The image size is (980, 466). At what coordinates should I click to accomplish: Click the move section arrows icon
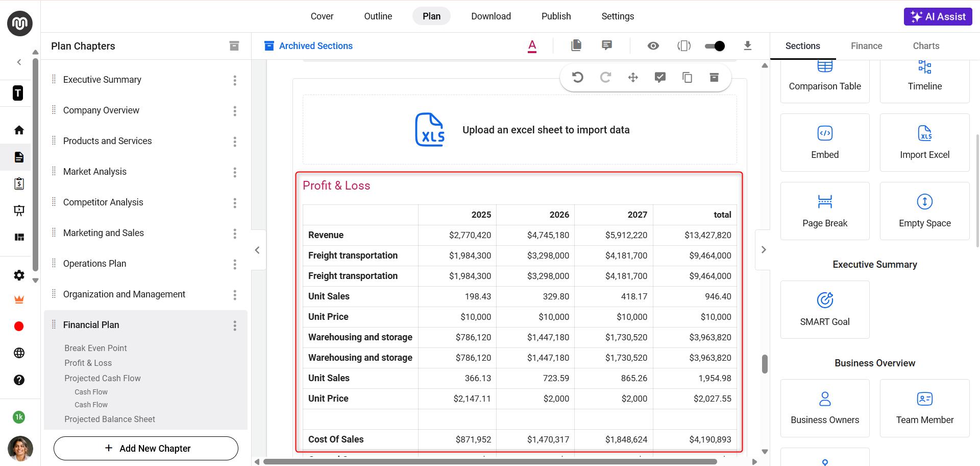coord(633,77)
